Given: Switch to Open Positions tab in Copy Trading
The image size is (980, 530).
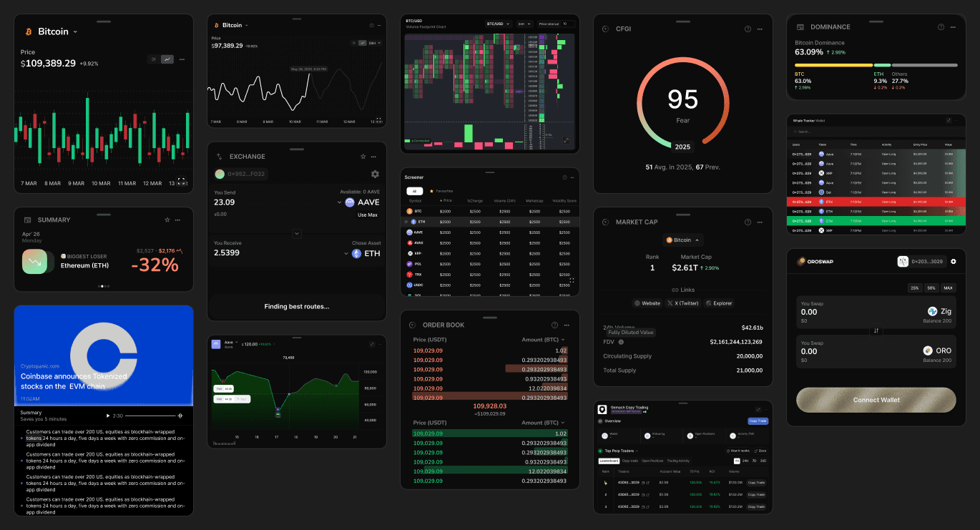Looking at the screenshot, I should click(652, 461).
